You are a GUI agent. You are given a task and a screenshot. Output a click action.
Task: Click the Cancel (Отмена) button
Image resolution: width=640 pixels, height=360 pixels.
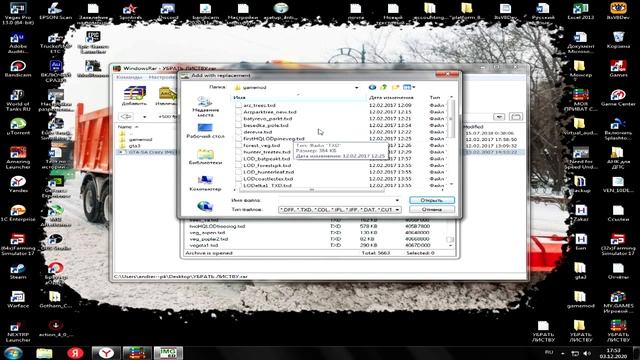coord(432,209)
